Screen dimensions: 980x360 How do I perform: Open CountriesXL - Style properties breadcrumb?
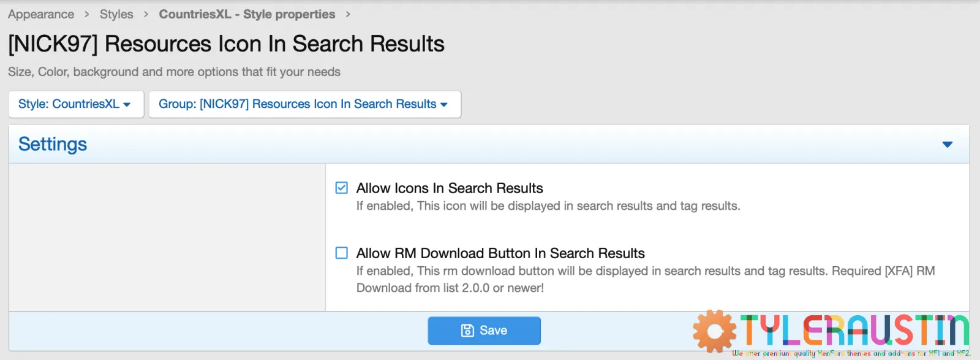click(247, 14)
